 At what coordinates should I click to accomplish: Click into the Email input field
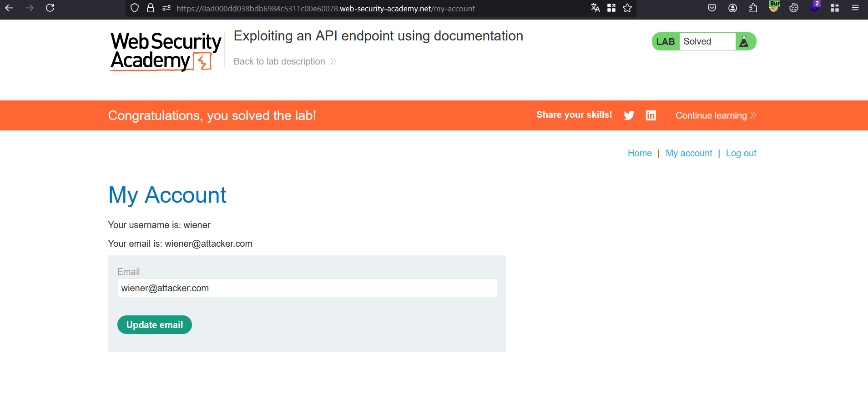click(307, 288)
